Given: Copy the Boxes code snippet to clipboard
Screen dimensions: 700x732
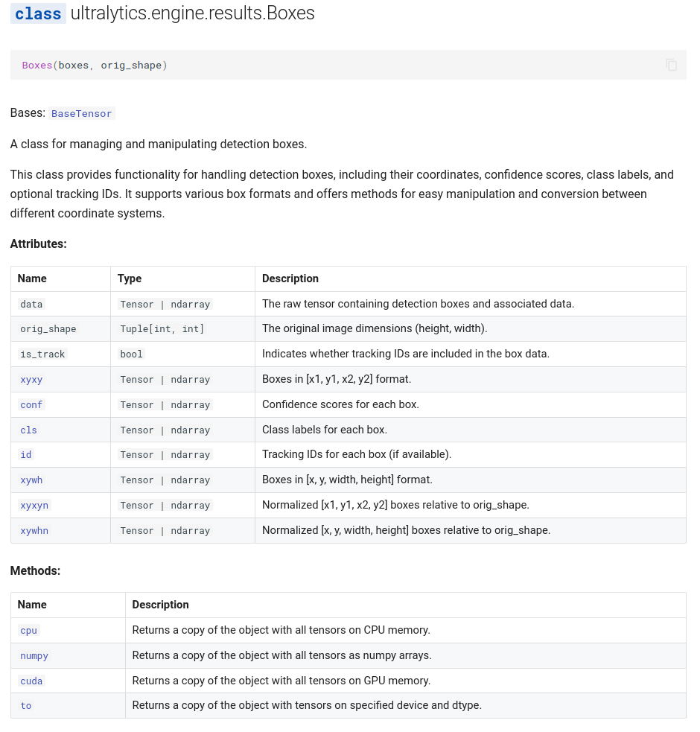Looking at the screenshot, I should [x=671, y=65].
